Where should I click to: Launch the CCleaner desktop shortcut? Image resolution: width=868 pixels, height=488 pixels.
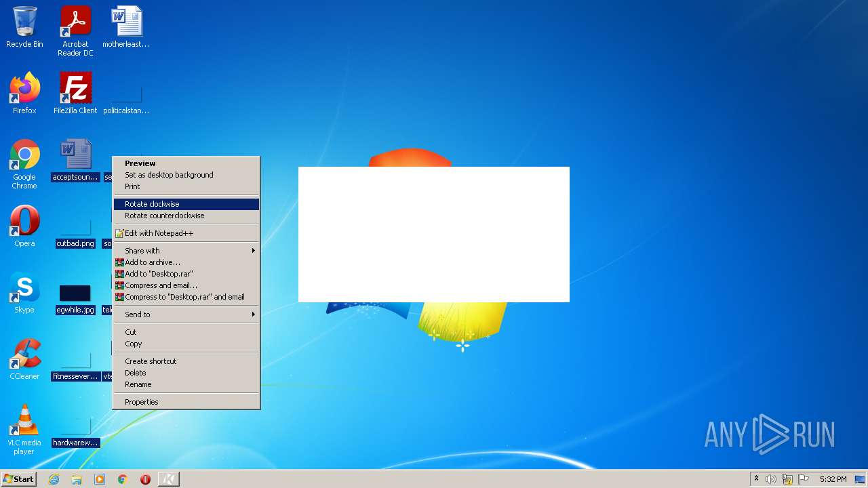pos(24,359)
